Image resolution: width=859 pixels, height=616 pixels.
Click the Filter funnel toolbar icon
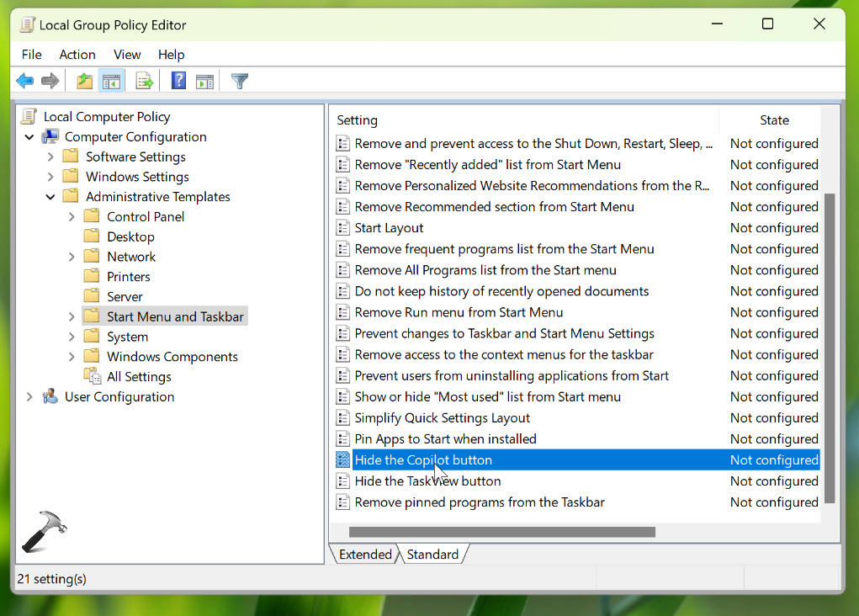coord(240,81)
